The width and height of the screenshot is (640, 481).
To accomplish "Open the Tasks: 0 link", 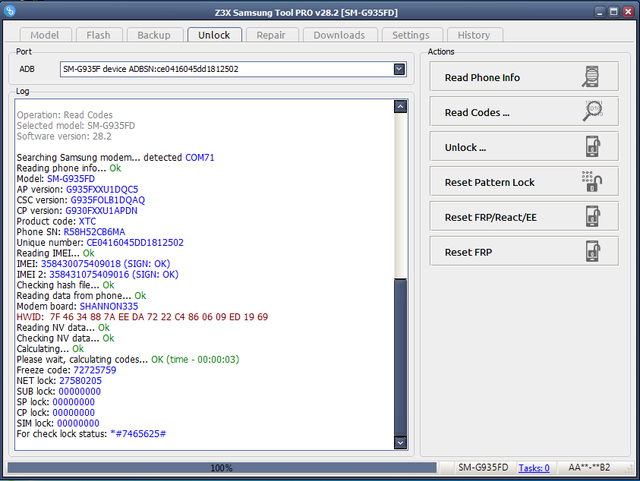I will pyautogui.click(x=534, y=468).
